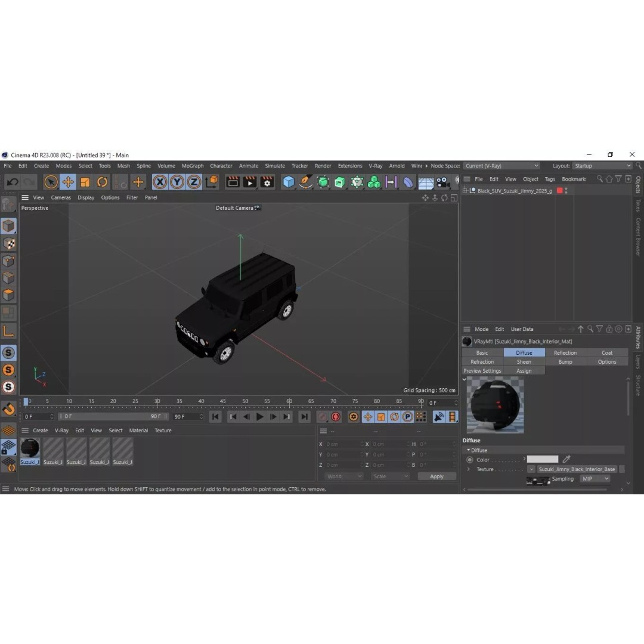644x644 pixels.
Task: Switch to Texture mode checkered cube icon
Action: pos(8,243)
